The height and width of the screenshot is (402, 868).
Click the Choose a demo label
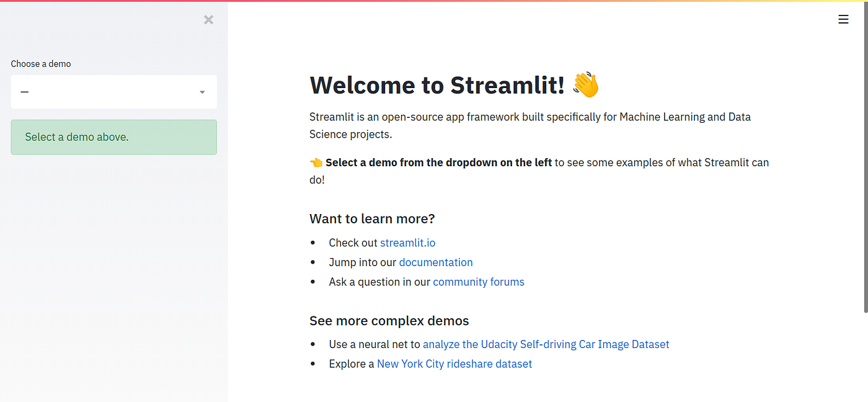(40, 63)
